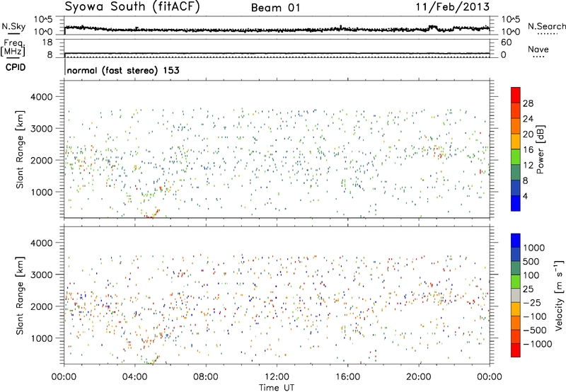Click the gray segment of the Velocity color bar
This screenshot has height=392, width=566.
[516, 295]
